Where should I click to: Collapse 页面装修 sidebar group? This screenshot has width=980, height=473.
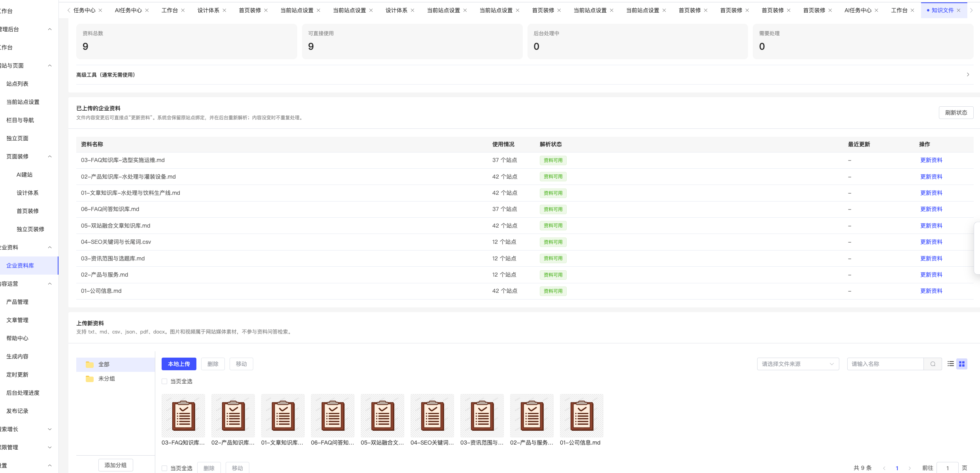pos(50,156)
